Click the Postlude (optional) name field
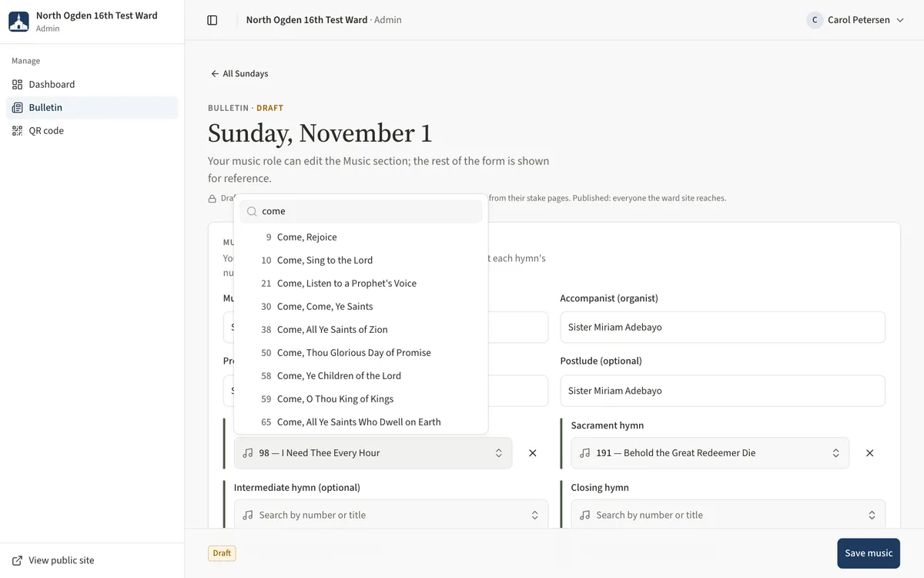 click(x=722, y=391)
